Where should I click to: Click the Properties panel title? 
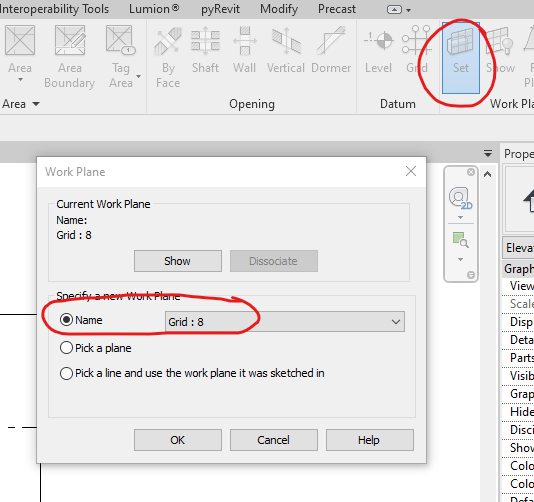point(519,154)
